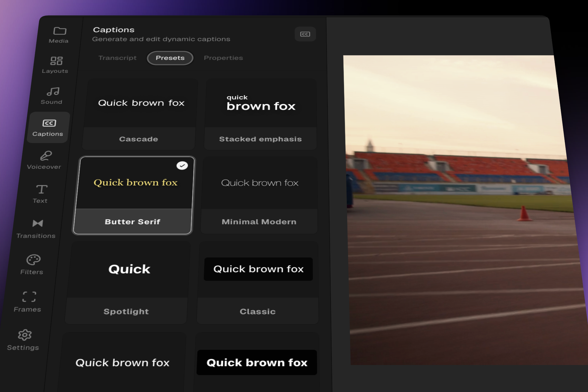Toggle the Butter Serif selected checkmark
The height and width of the screenshot is (392, 588).
click(x=182, y=166)
